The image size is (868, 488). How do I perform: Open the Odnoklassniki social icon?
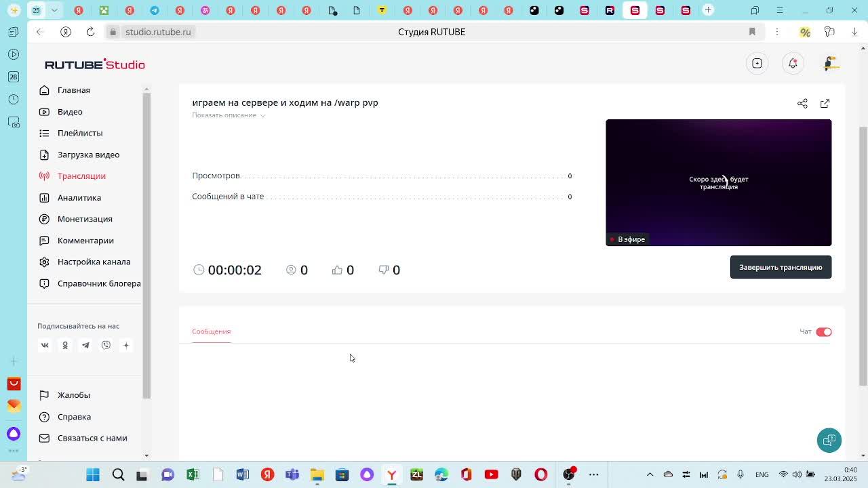(65, 345)
